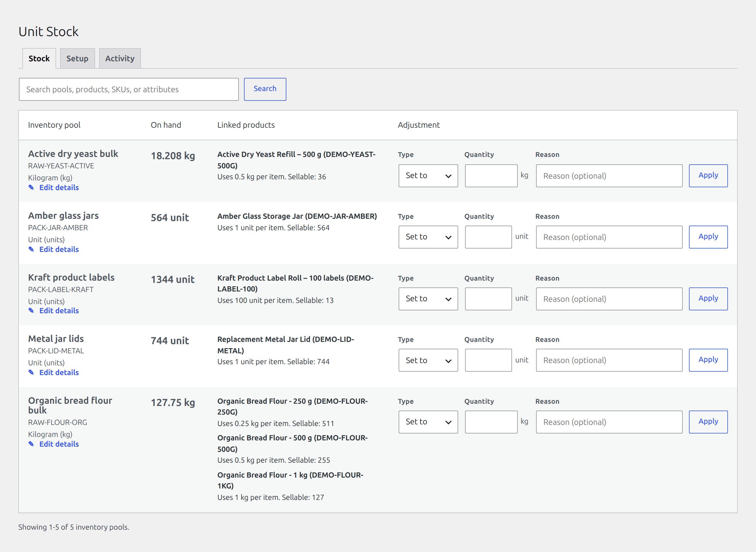Click linked product Organic Bread Flour - 1 kg
Image resolution: width=756 pixels, height=552 pixels.
(x=290, y=480)
